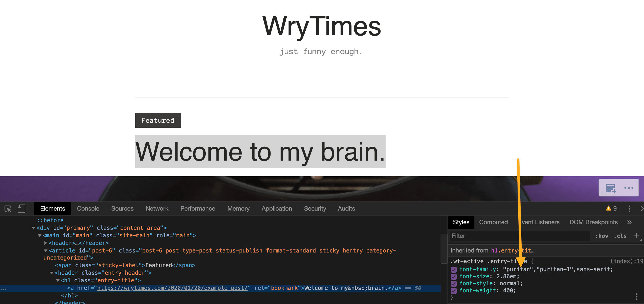Click the warnings count triangle icon
644x304 pixels.
[x=609, y=208]
